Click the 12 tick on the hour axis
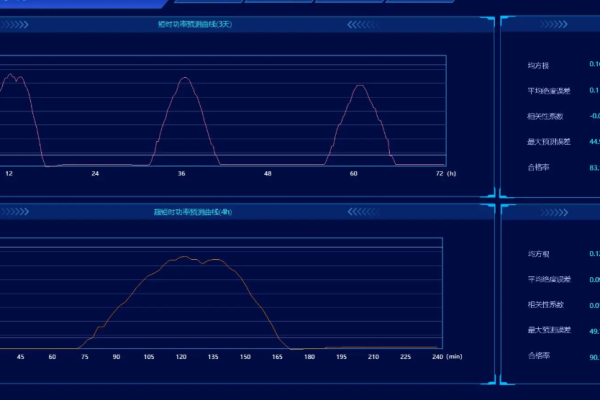600x400 pixels. (x=9, y=173)
